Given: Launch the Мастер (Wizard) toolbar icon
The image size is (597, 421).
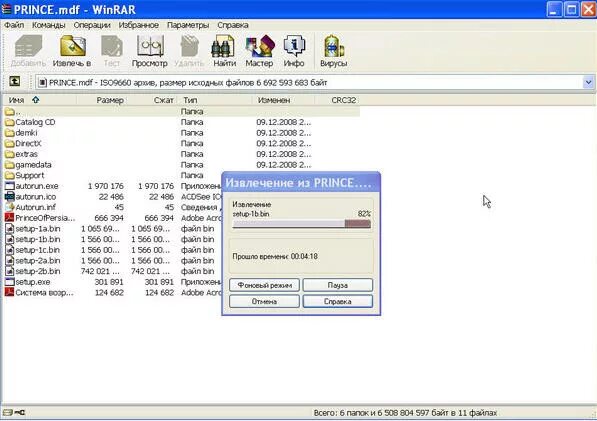Looking at the screenshot, I should pos(260,46).
